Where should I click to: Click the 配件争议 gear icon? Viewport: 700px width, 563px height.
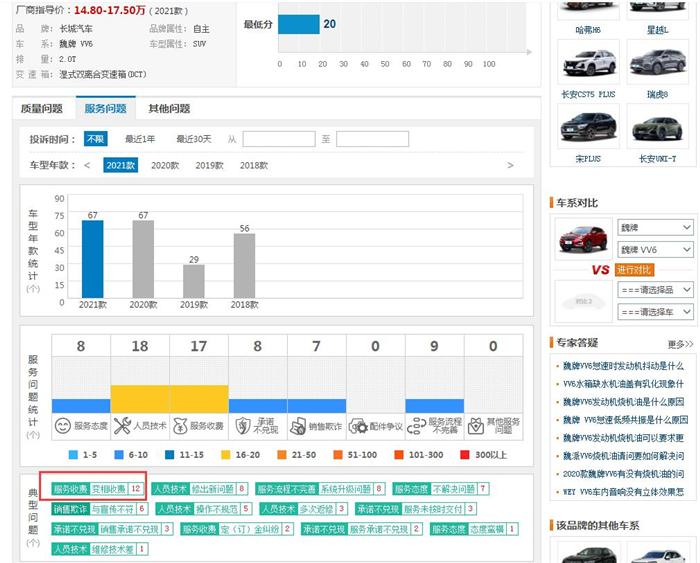click(x=358, y=426)
